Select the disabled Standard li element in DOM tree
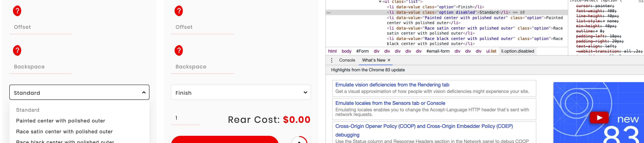The width and height of the screenshot is (644, 143). (x=448, y=12)
